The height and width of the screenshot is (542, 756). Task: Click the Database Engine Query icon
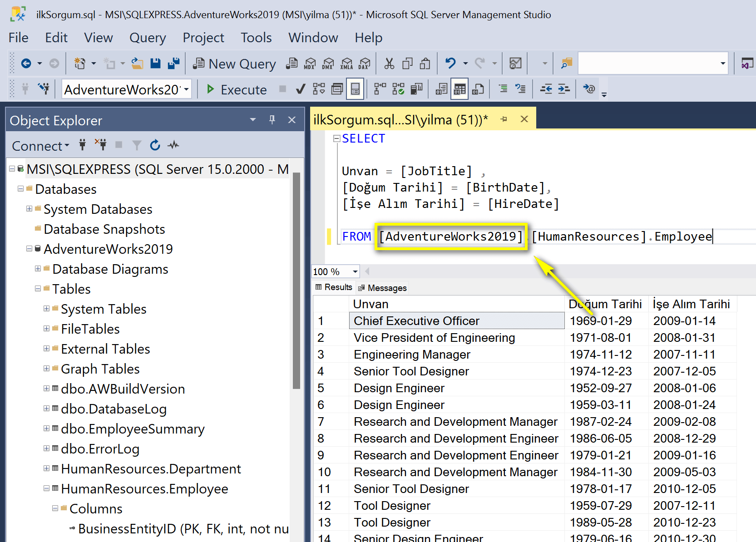click(x=292, y=64)
